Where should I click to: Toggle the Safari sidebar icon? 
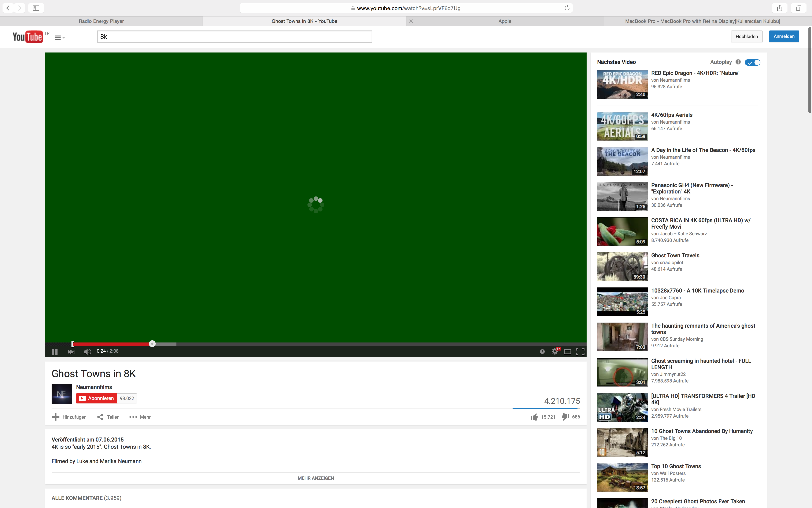point(36,8)
